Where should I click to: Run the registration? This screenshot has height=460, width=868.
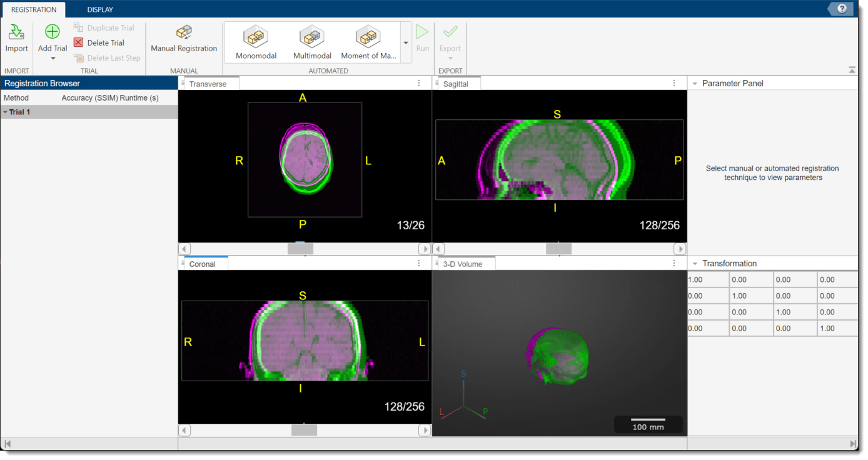click(423, 39)
